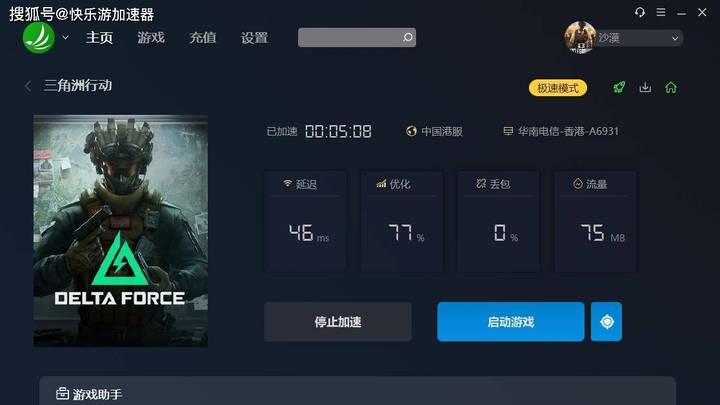Click the blue target icon button
The height and width of the screenshot is (405, 720).
(x=607, y=321)
